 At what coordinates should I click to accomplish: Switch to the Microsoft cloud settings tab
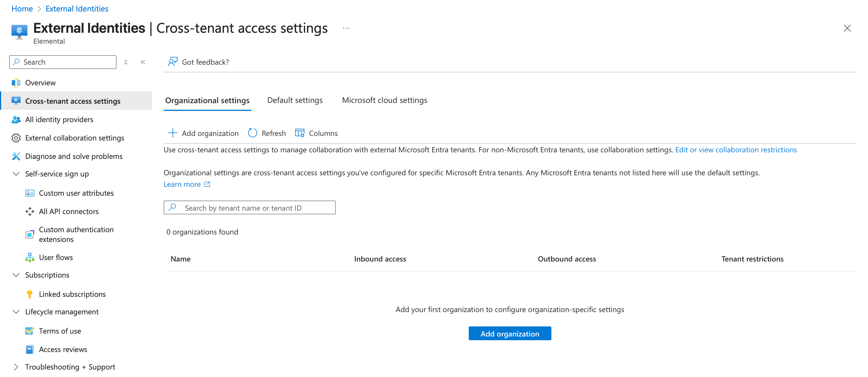[x=384, y=100]
